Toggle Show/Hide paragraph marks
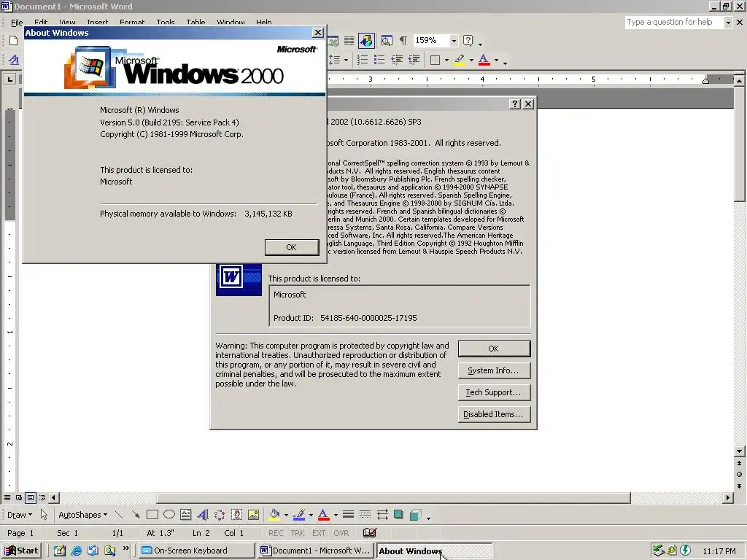This screenshot has height=560, width=747. [x=403, y=41]
